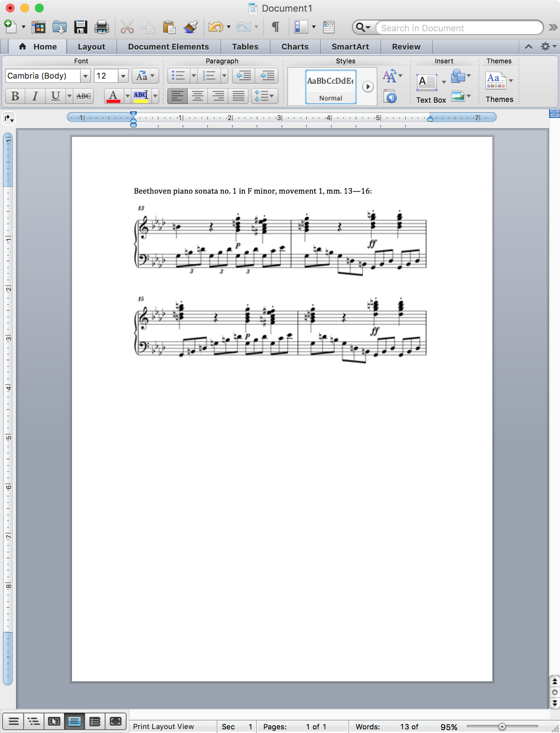Click the Change Case Aa icon
This screenshot has height=733, width=560.
145,76
